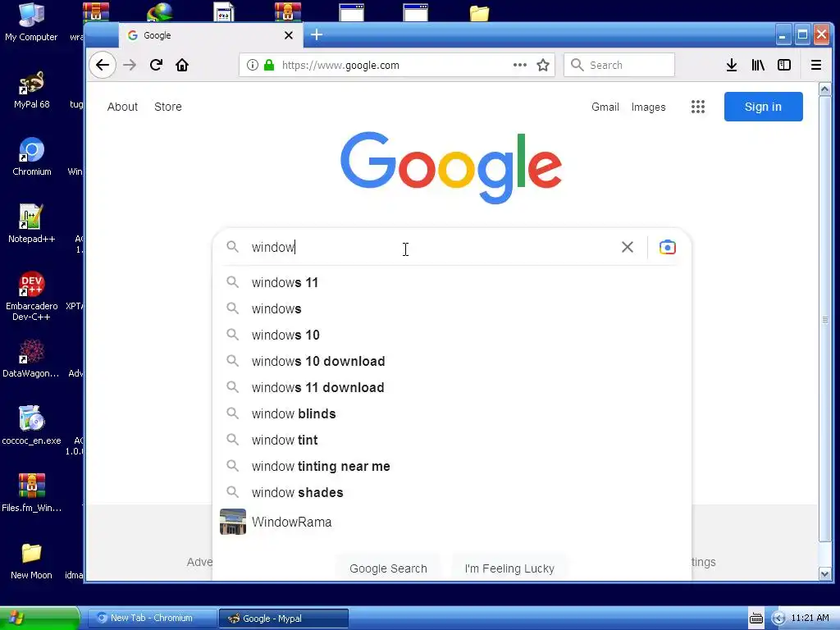The height and width of the screenshot is (630, 840).
Task: Click the 11:21 AM system clock
Action: click(x=810, y=619)
